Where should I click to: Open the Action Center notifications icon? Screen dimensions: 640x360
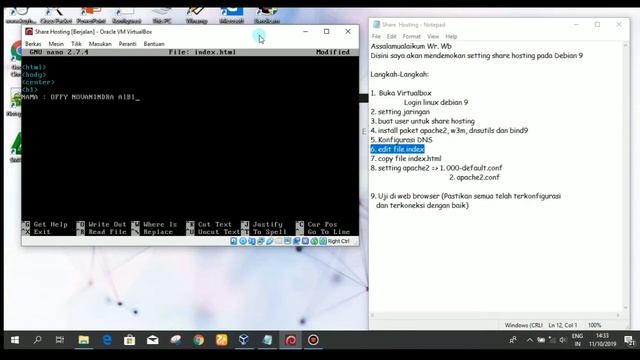(x=629, y=340)
